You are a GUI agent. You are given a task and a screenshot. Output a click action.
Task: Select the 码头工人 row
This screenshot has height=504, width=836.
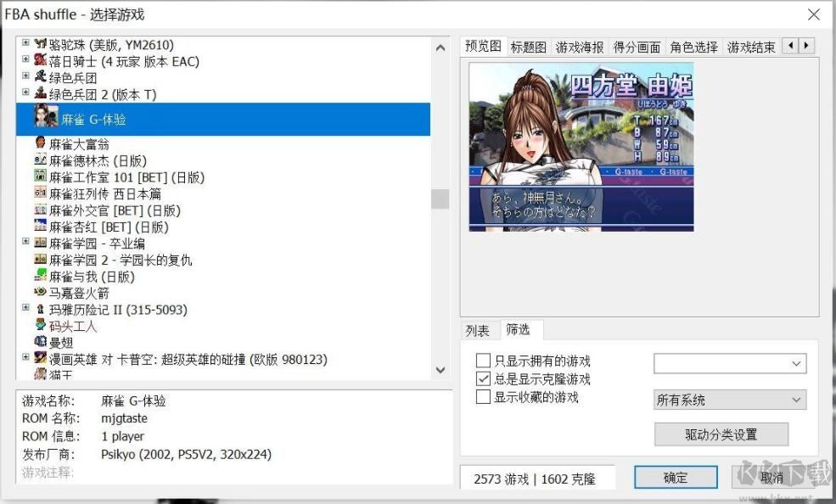coord(223,326)
